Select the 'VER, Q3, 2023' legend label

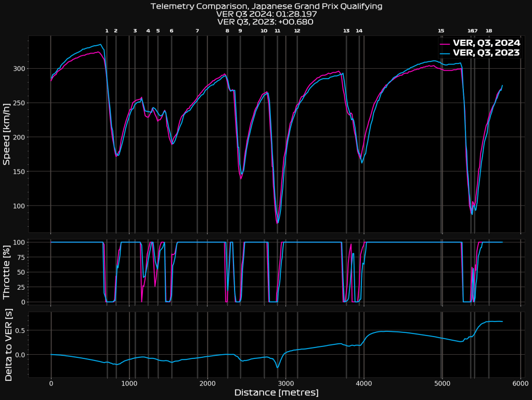point(486,53)
